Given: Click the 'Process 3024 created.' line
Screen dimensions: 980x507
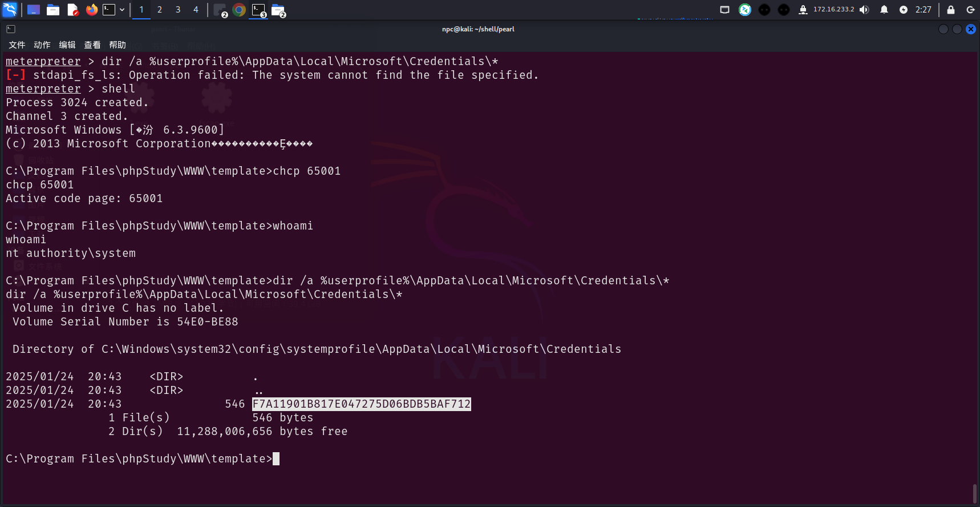Looking at the screenshot, I should coord(77,103).
